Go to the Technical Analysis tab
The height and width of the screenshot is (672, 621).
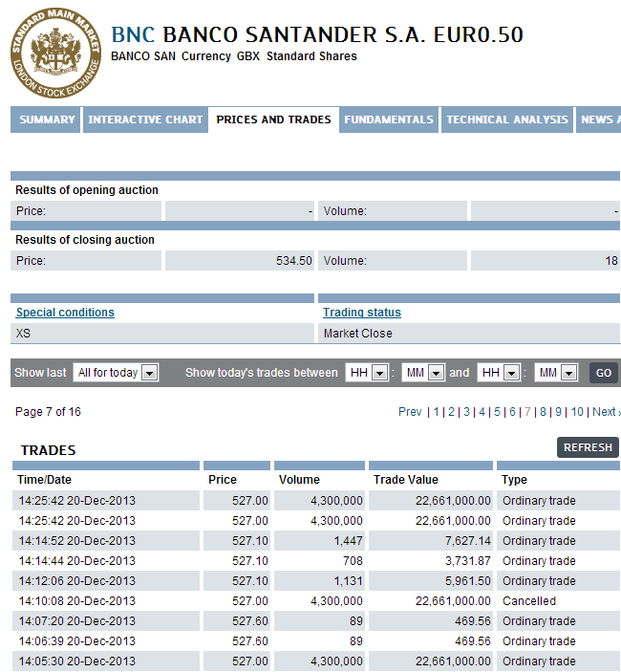507,119
